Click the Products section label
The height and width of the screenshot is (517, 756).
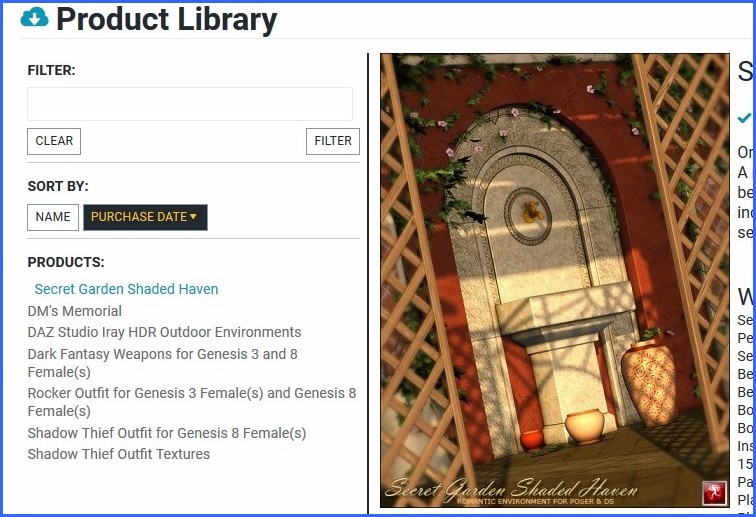tap(66, 262)
